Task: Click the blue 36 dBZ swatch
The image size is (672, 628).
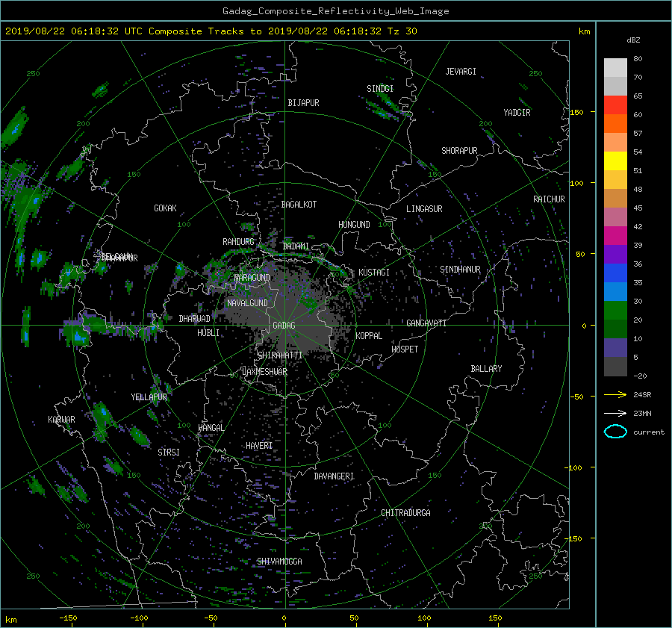Action: coord(615,273)
